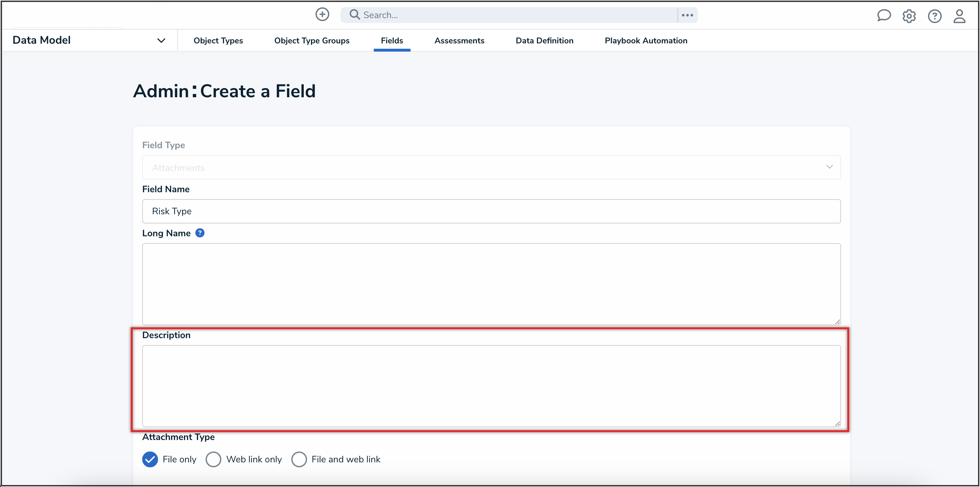The image size is (980, 487).
Task: Open the create new item plus icon
Action: click(x=322, y=14)
